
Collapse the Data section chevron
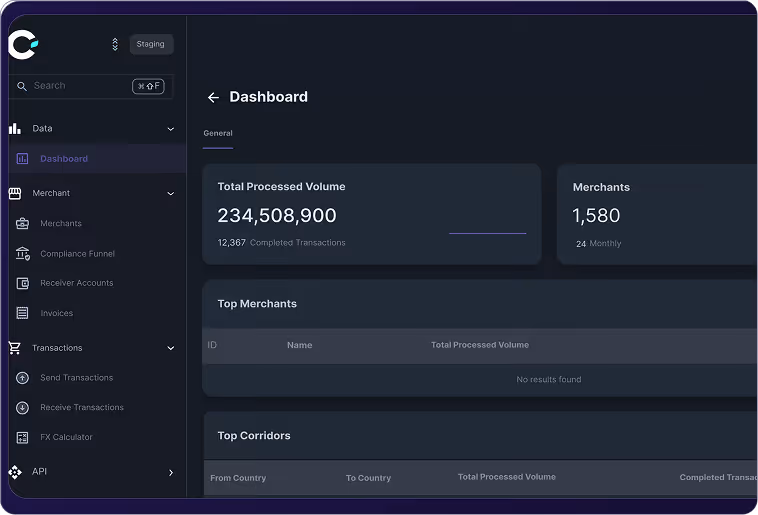171,129
